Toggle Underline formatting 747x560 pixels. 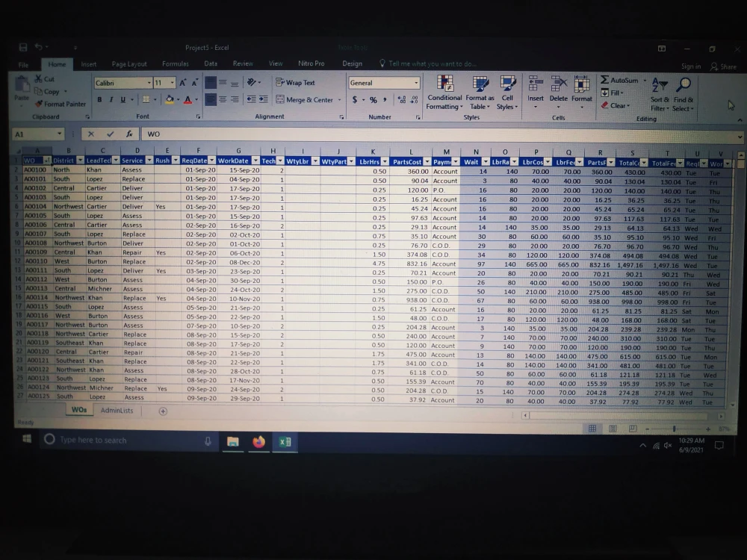coord(123,99)
